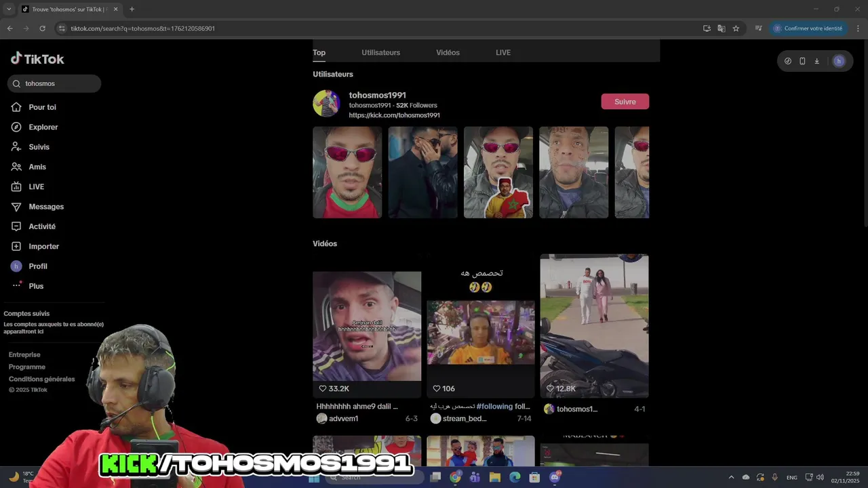Screen dimensions: 868x488
Task: Open File Explorer from the taskbar
Action: click(495, 477)
